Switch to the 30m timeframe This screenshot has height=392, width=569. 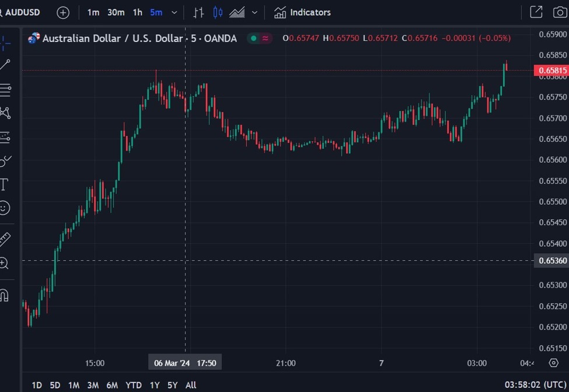(x=116, y=12)
